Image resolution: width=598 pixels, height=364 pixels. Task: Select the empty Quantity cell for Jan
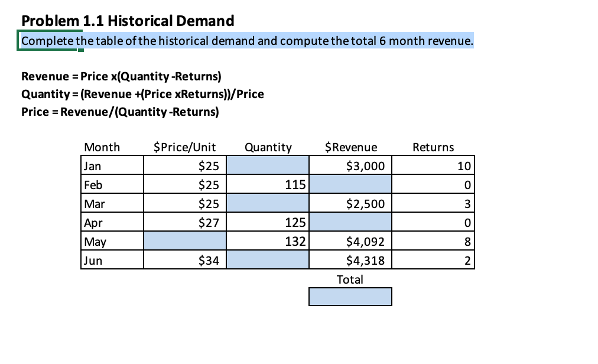(268, 165)
